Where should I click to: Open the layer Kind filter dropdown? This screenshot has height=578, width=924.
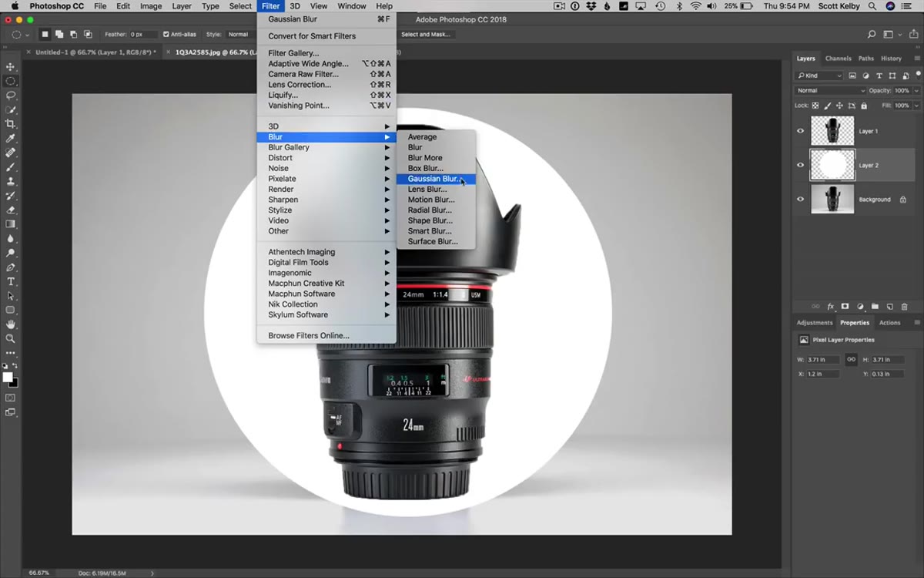point(819,76)
